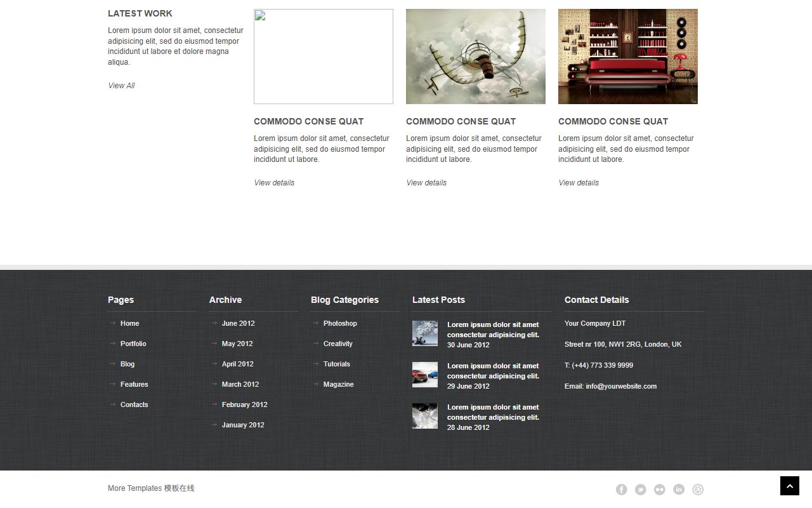812x508 pixels.
Task: Open Contacts link in footer Pages
Action: pos(134,404)
